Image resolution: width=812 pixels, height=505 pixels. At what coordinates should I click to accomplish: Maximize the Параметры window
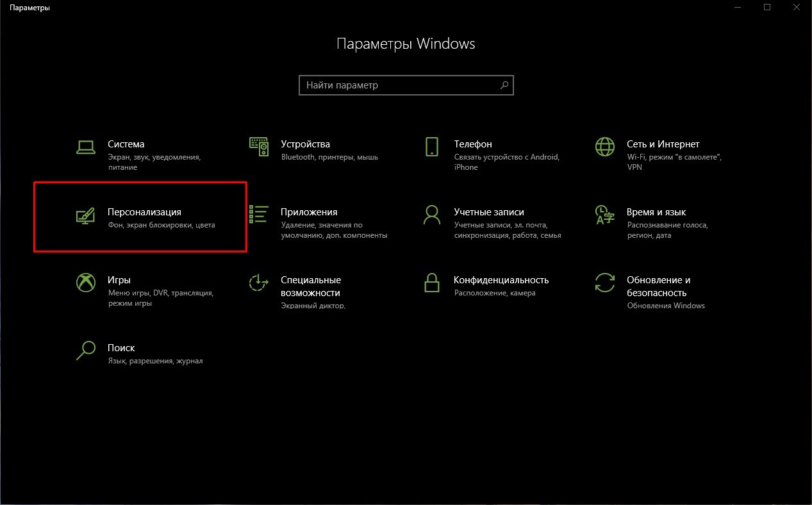pyautogui.click(x=767, y=8)
